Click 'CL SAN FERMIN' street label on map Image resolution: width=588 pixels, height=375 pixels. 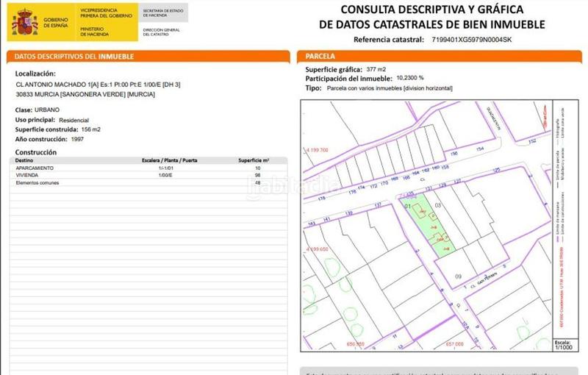point(484,279)
